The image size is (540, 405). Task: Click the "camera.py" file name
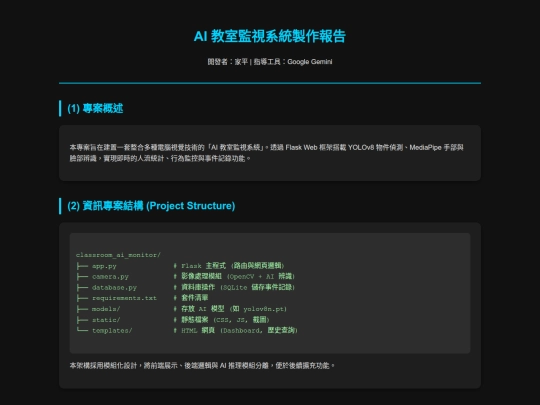pos(110,277)
